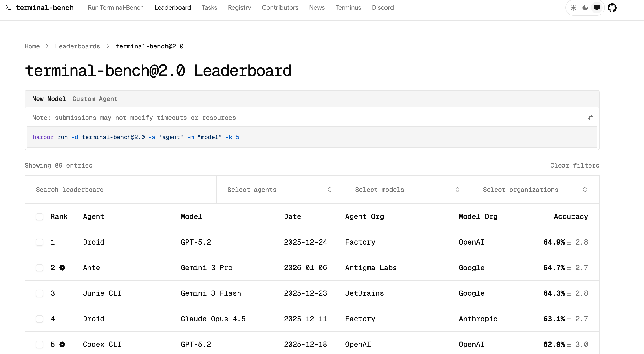Screen dimensions: 644x354
Task: Select system theme monitor icon
Action: pyautogui.click(x=597, y=8)
